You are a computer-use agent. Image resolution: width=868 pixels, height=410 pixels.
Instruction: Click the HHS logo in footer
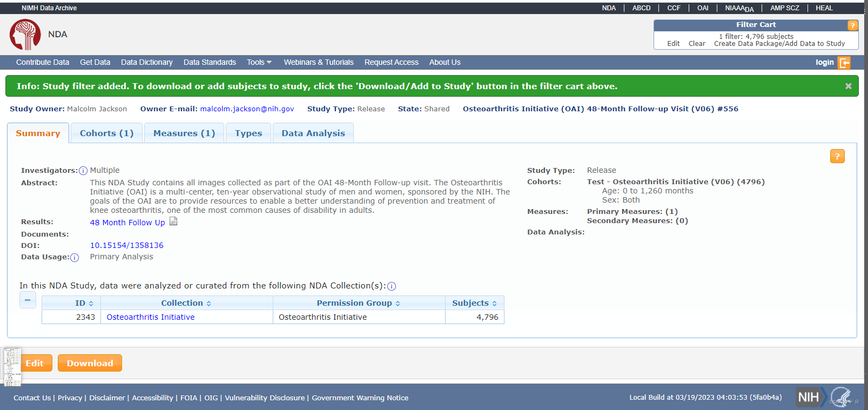click(841, 397)
